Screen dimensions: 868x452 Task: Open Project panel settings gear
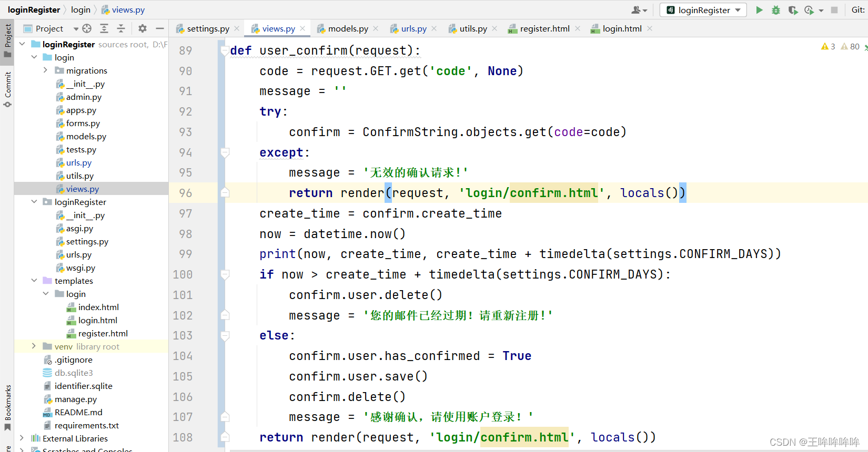point(143,28)
